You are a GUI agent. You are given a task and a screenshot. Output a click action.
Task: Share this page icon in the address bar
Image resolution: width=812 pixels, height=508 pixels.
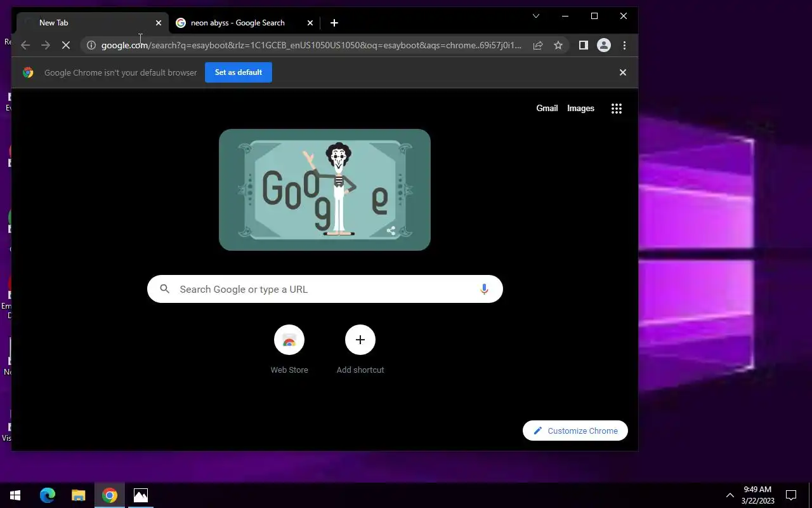click(x=538, y=45)
